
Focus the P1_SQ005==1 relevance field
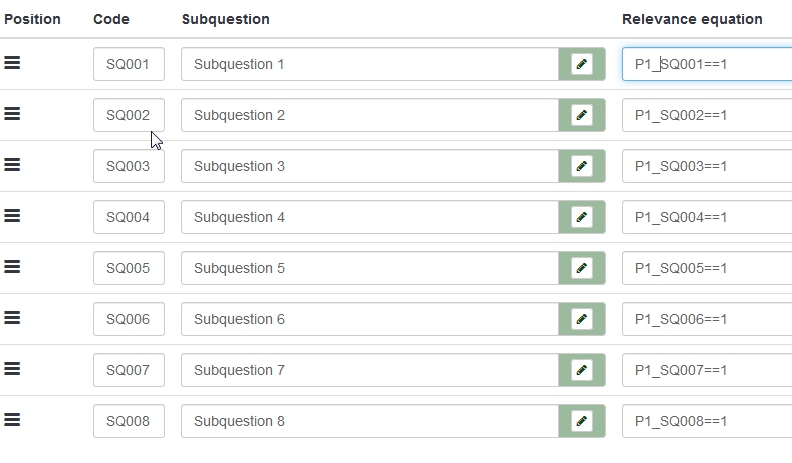[706, 268]
